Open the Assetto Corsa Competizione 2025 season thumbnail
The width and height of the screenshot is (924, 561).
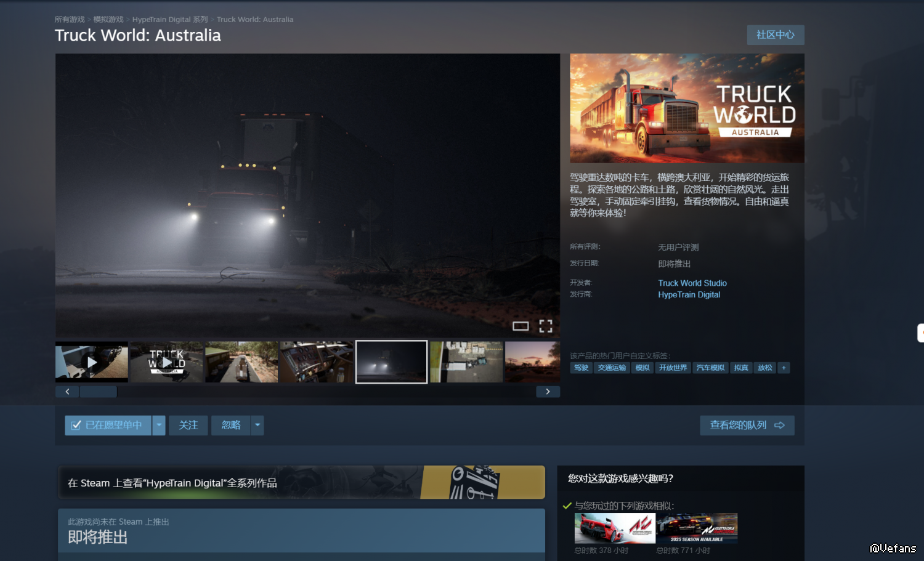coord(697,528)
